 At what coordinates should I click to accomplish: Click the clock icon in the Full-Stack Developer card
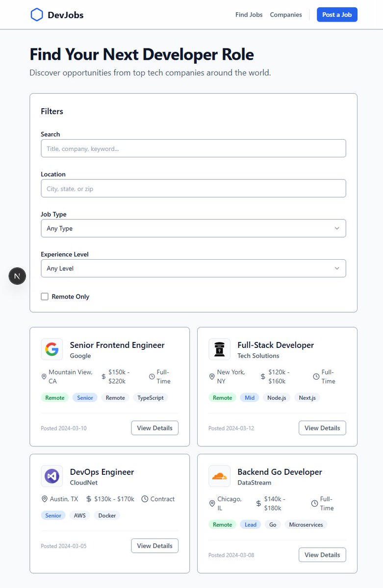tap(316, 377)
